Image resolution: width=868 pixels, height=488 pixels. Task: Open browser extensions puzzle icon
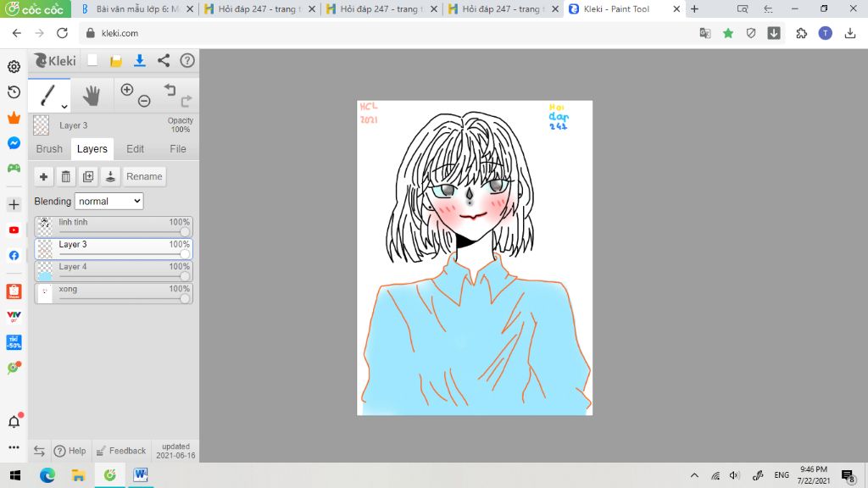coord(801,33)
